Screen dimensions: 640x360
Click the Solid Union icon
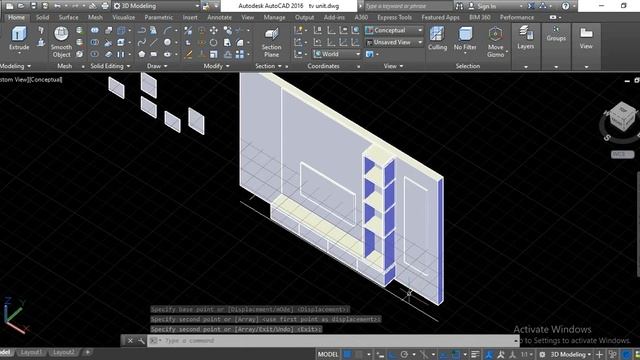point(94,31)
